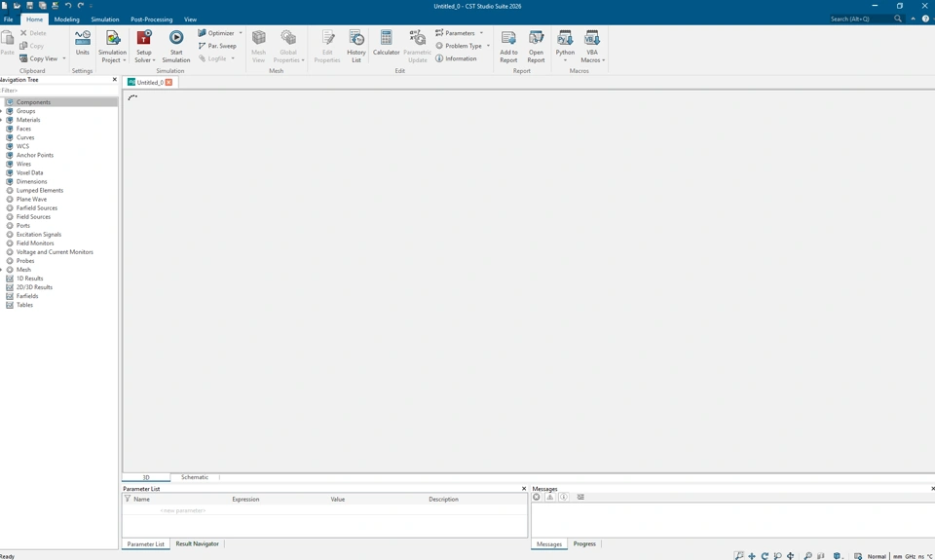This screenshot has height=560, width=935.
Task: Switch to the View ribbon tab
Action: tap(190, 19)
